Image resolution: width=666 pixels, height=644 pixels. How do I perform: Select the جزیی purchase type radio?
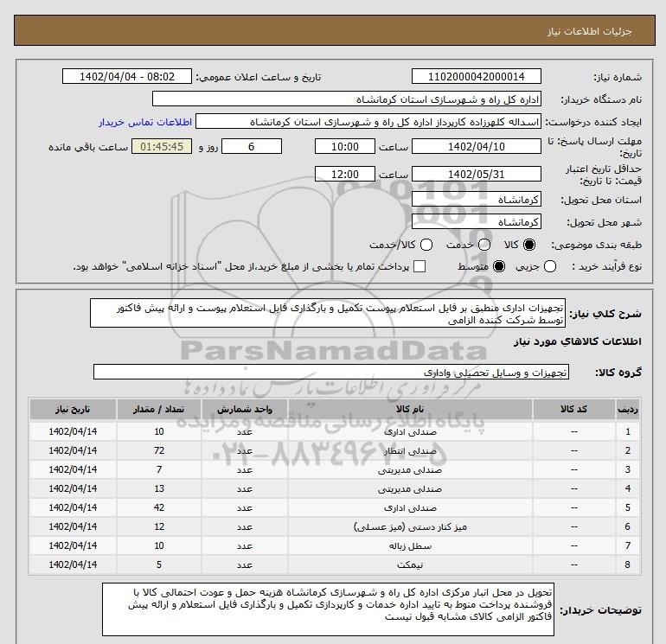[x=550, y=266]
